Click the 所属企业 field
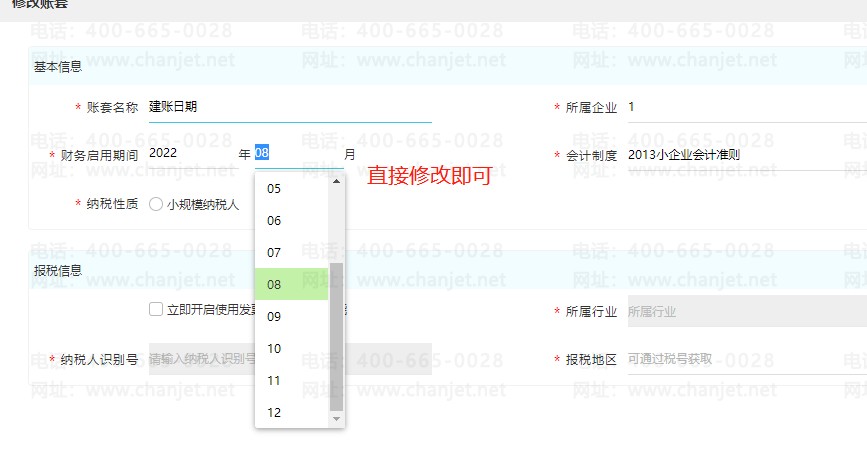 click(747, 107)
